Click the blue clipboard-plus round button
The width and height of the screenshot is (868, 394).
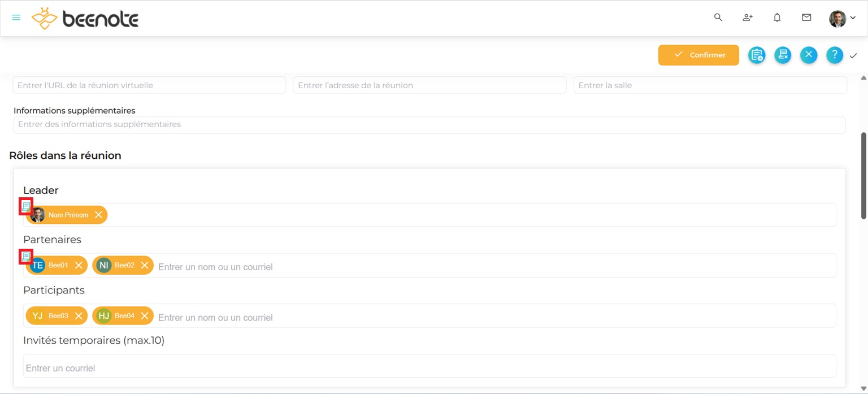coord(757,55)
